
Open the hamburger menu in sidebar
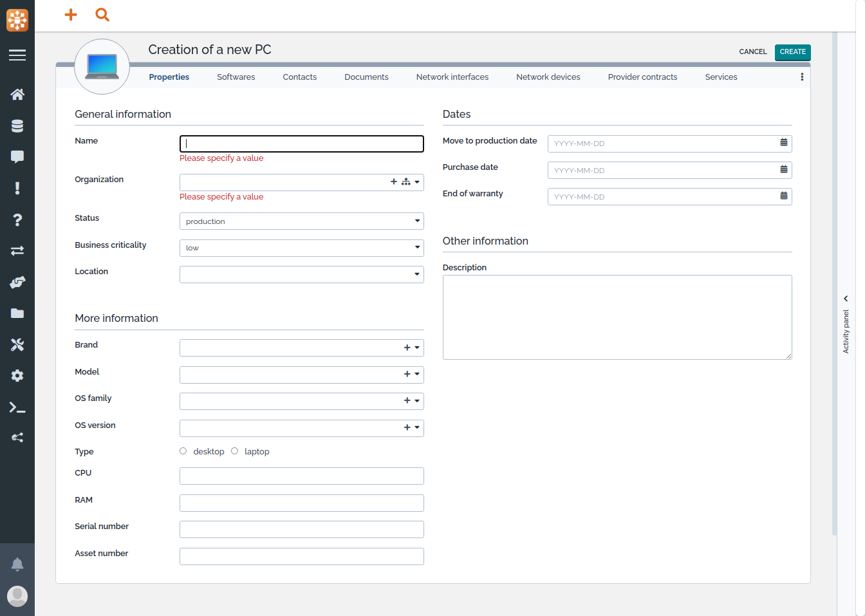click(x=17, y=55)
